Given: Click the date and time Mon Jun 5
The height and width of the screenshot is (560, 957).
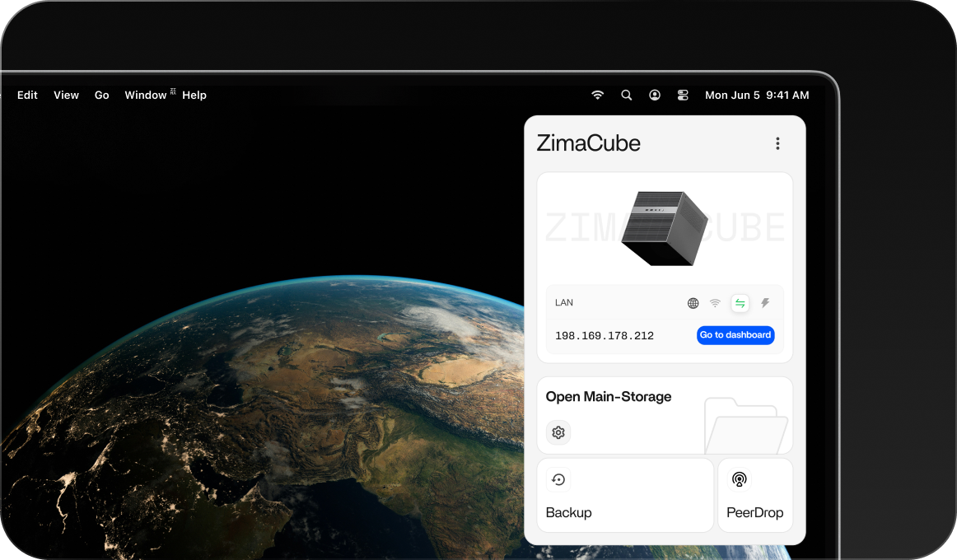Looking at the screenshot, I should click(757, 96).
